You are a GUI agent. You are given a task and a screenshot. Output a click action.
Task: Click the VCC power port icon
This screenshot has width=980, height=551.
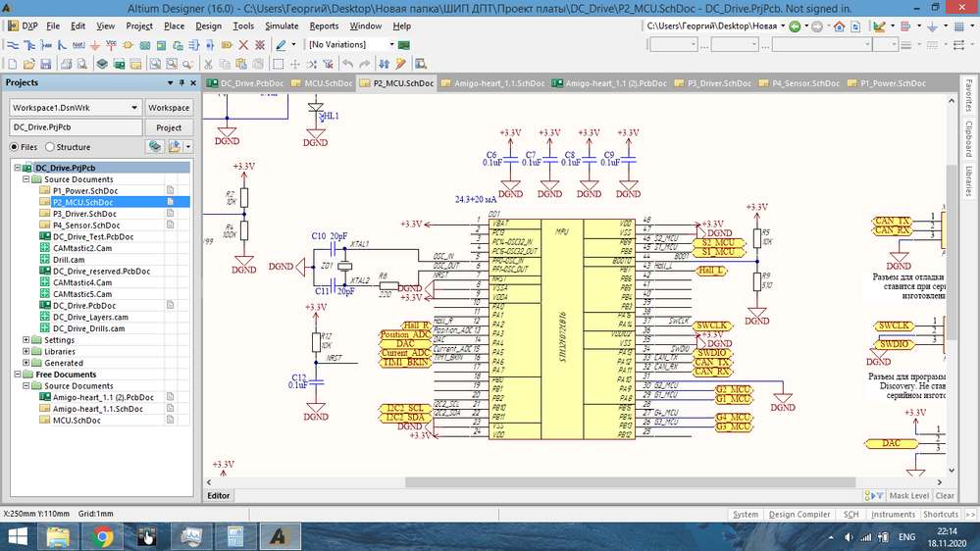coord(110,45)
